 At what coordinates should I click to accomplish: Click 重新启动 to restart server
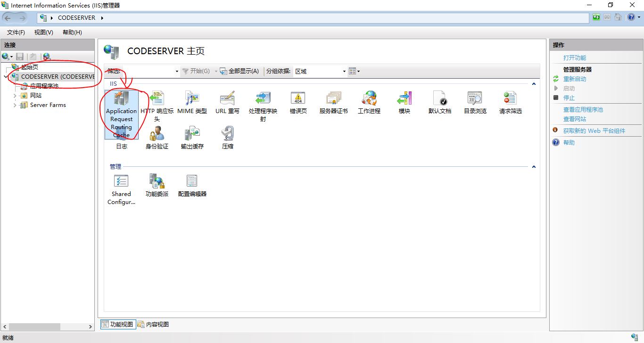(x=575, y=79)
